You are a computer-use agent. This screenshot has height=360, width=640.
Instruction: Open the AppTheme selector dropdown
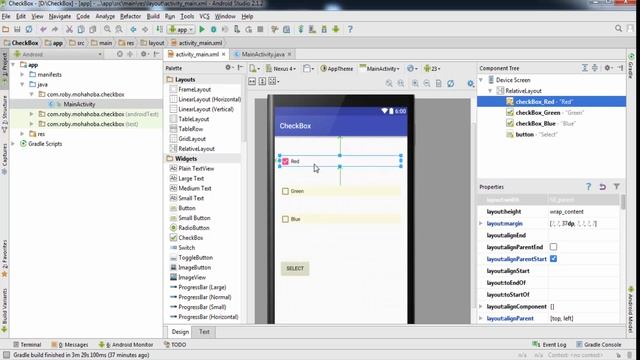point(337,69)
